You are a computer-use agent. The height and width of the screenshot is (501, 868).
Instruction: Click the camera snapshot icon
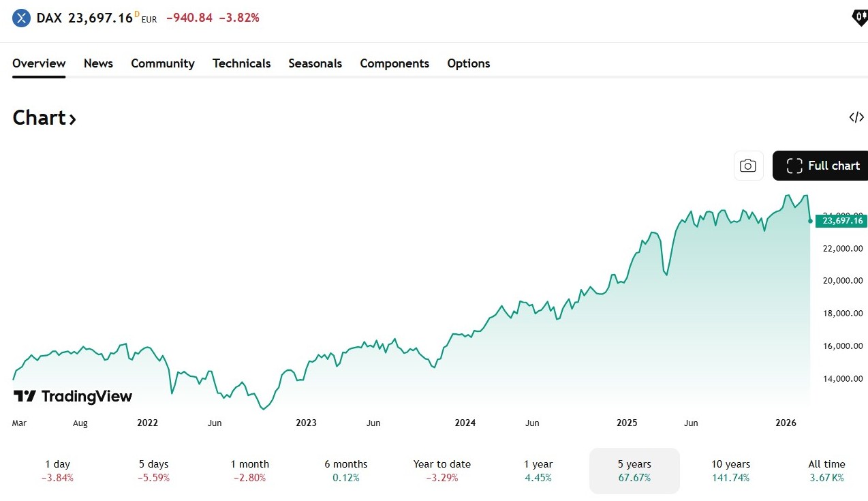[748, 166]
